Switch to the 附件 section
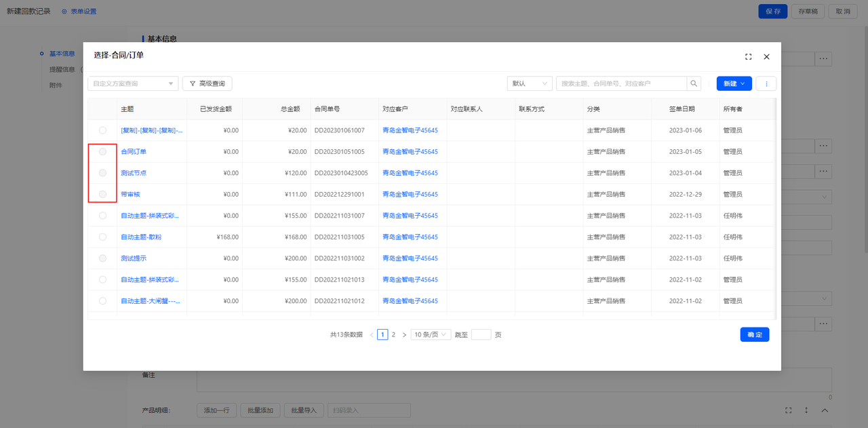The image size is (868, 428). tap(56, 85)
